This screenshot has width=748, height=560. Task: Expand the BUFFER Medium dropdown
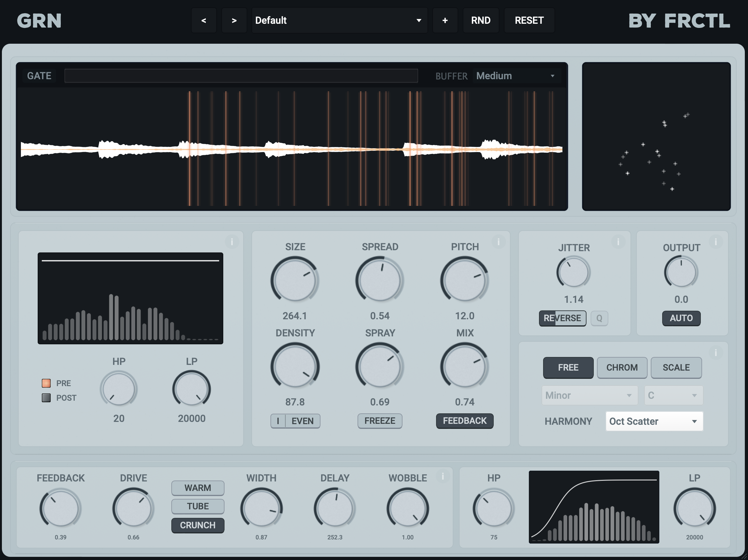tap(515, 76)
